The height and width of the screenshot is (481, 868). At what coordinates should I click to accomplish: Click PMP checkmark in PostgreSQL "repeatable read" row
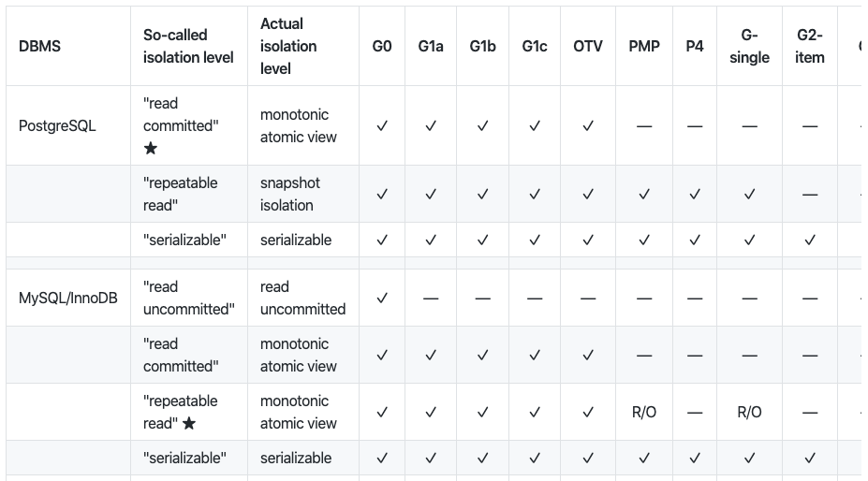[644, 195]
